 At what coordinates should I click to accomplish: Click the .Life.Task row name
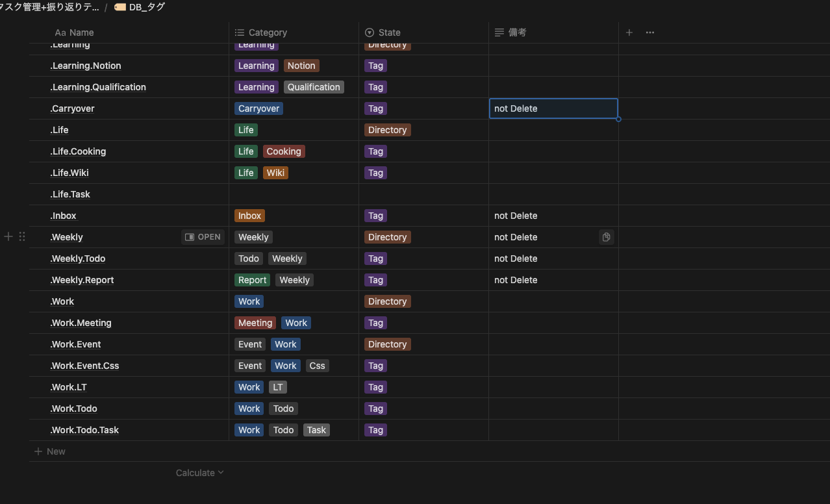[70, 194]
